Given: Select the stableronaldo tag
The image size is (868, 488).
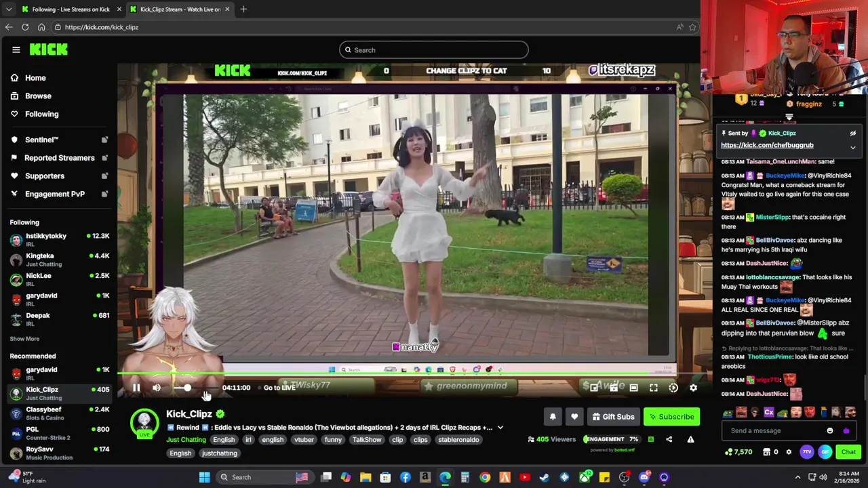Looking at the screenshot, I should coord(458,440).
